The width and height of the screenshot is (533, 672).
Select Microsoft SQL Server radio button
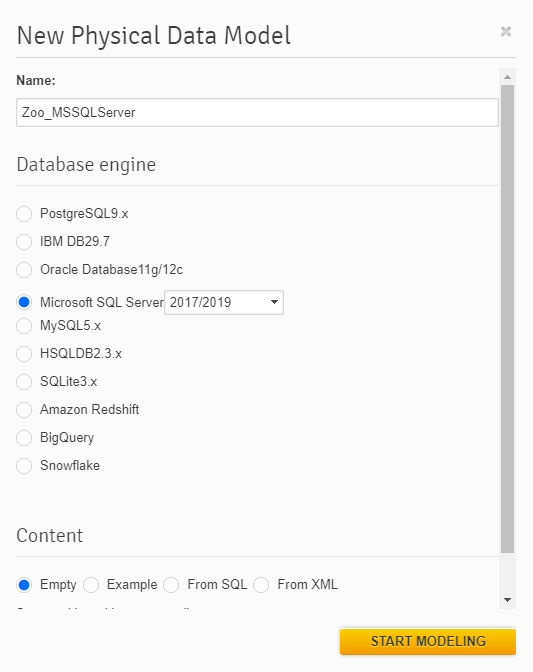(24, 302)
